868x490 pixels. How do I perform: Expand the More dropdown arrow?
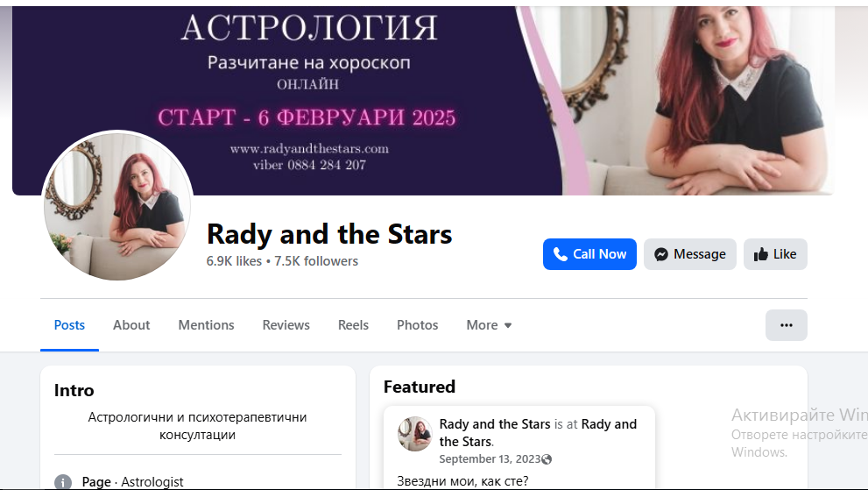pos(508,325)
